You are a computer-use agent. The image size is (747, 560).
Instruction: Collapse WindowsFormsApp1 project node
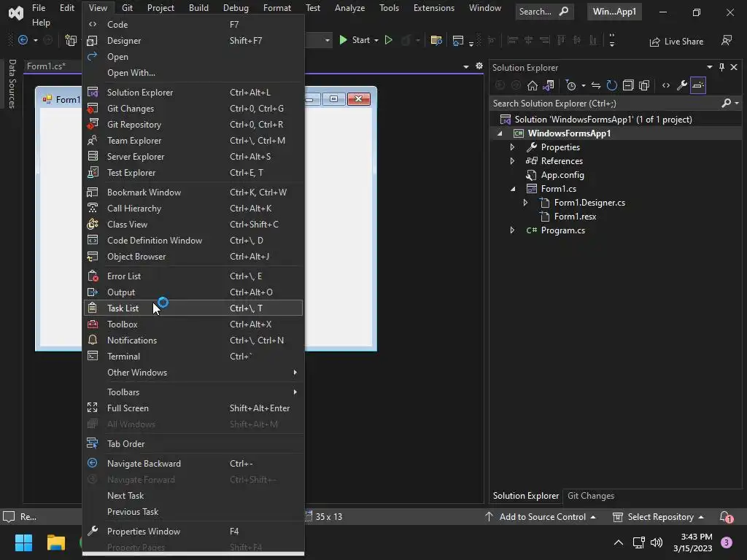500,133
